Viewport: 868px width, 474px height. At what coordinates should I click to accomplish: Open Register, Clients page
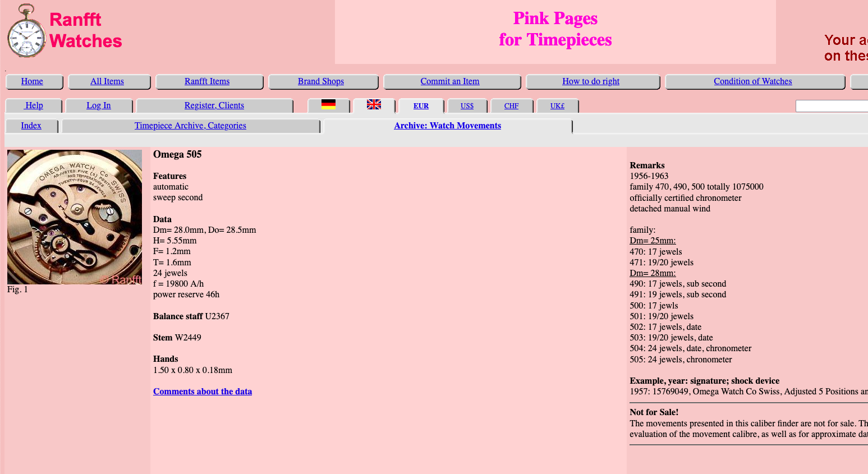tap(214, 105)
